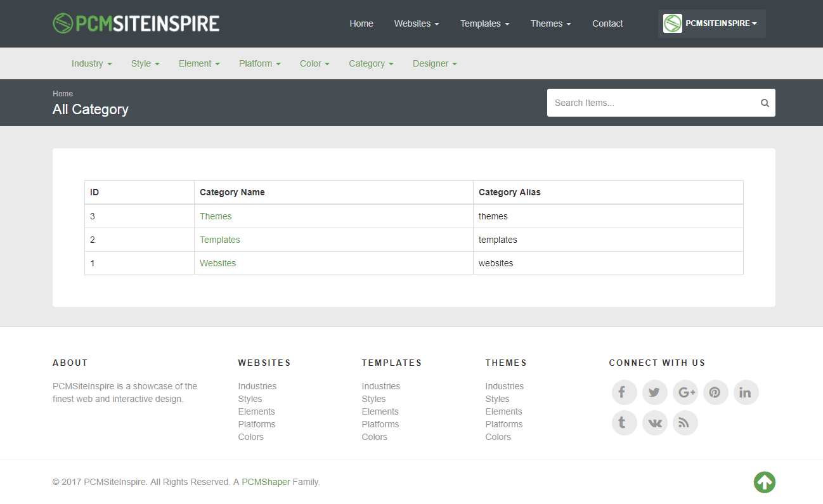Click Platforms under Templates footer

click(380, 424)
